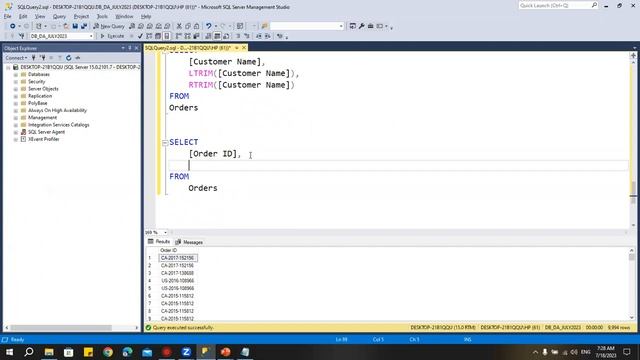
Task: Click the Save All icon
Action: 84,26
